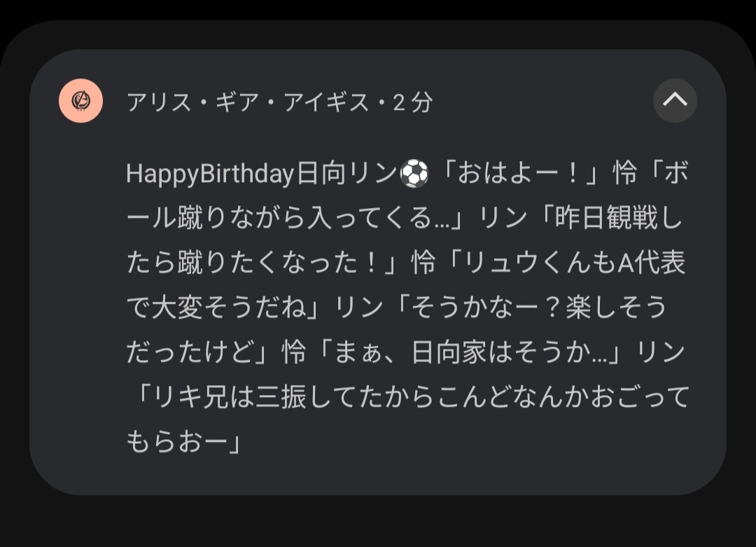This screenshot has width=756, height=547.
Task: Collapse the notification with the chevron button
Action: pos(675,101)
